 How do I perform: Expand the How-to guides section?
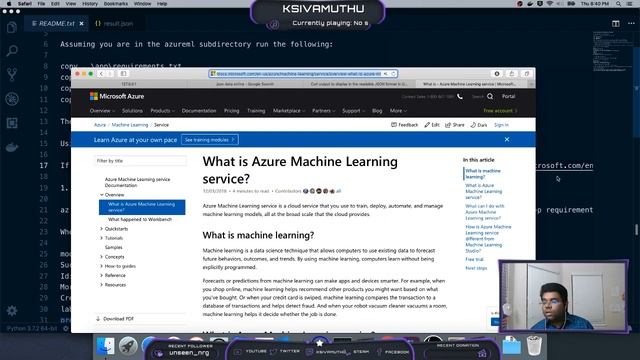(118, 266)
